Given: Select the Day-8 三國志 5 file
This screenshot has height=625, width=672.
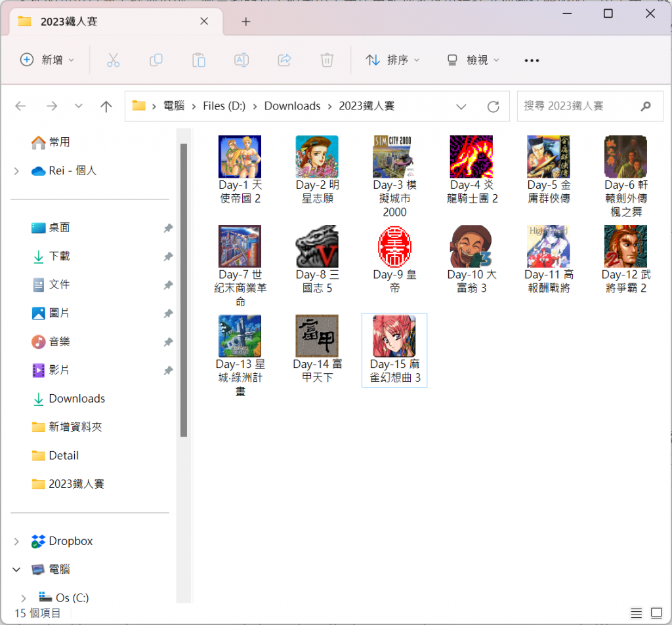Looking at the screenshot, I should click(x=317, y=260).
